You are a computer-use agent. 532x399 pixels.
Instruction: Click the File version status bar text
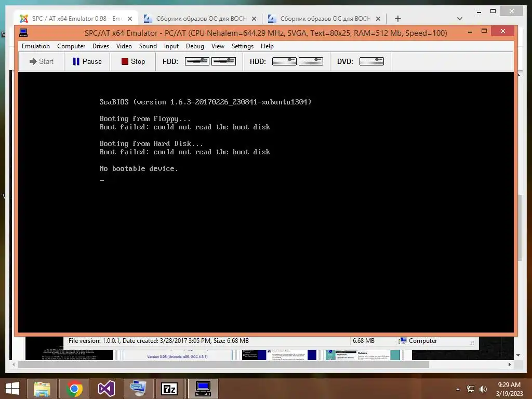point(158,341)
